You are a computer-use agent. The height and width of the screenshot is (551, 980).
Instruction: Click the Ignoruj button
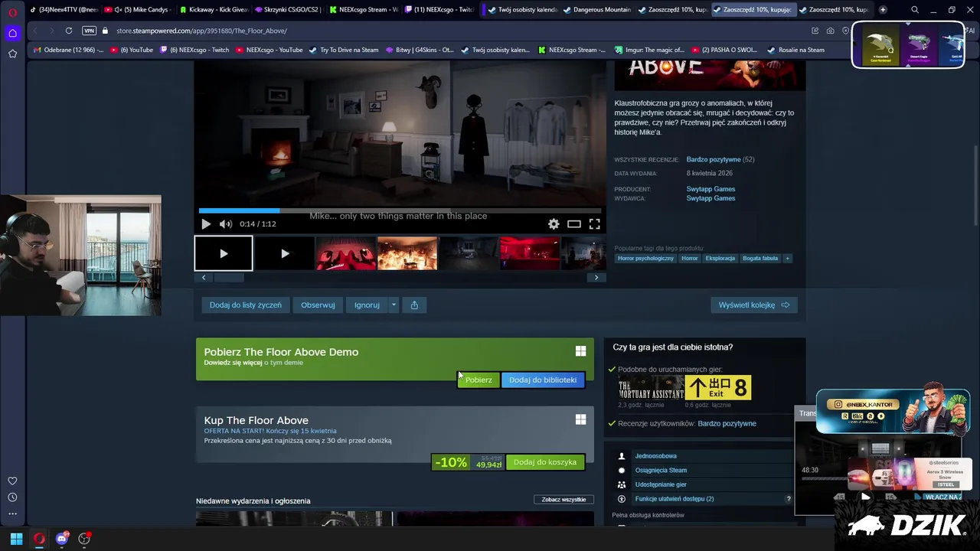pos(367,305)
